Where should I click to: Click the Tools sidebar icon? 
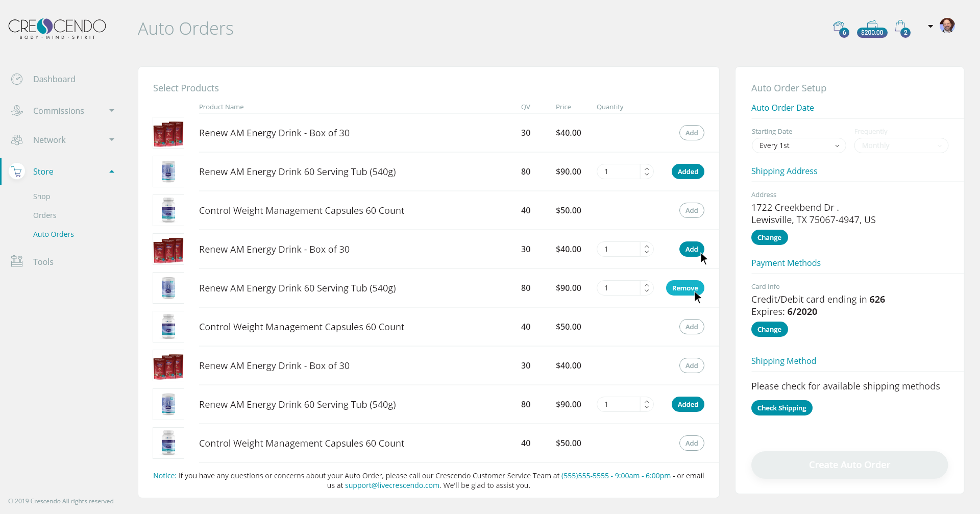17,261
